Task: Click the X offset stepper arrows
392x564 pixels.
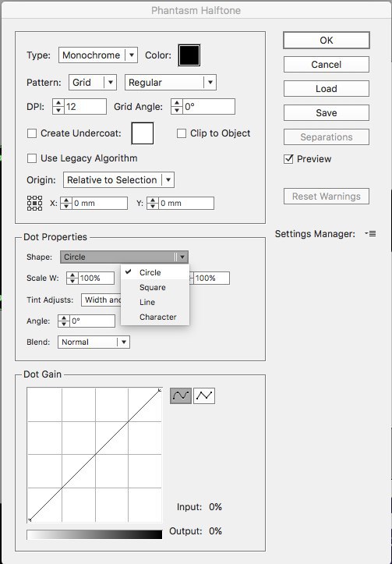Action: 66,204
